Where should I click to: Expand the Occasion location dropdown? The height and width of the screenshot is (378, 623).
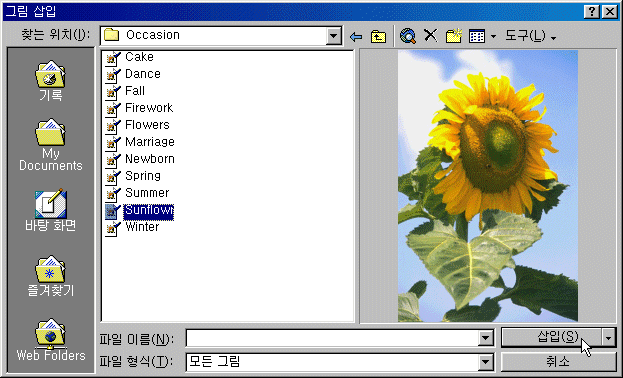334,37
